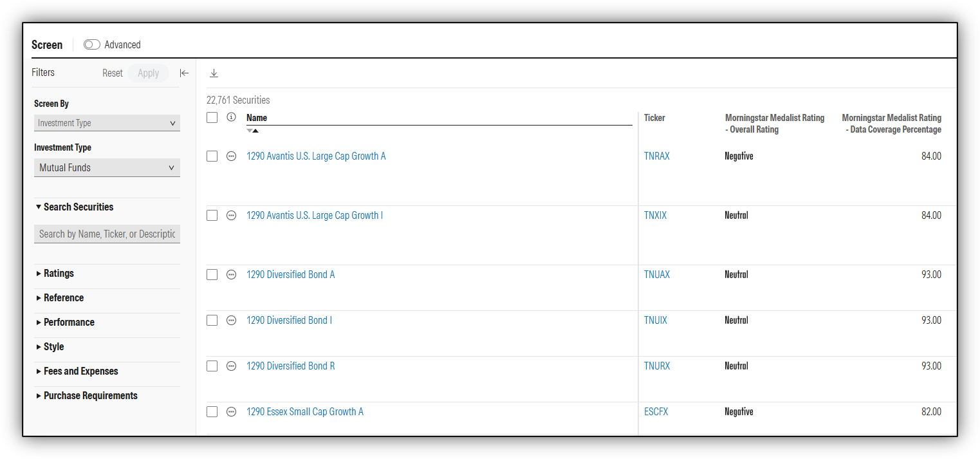
Task: Collapse the Search Securities section
Action: tap(75, 207)
